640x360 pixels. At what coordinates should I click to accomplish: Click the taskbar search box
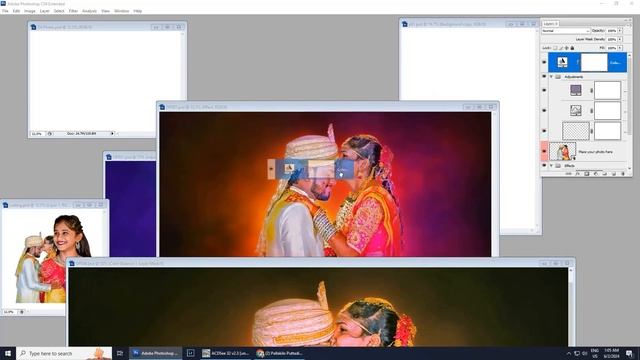tap(64, 353)
